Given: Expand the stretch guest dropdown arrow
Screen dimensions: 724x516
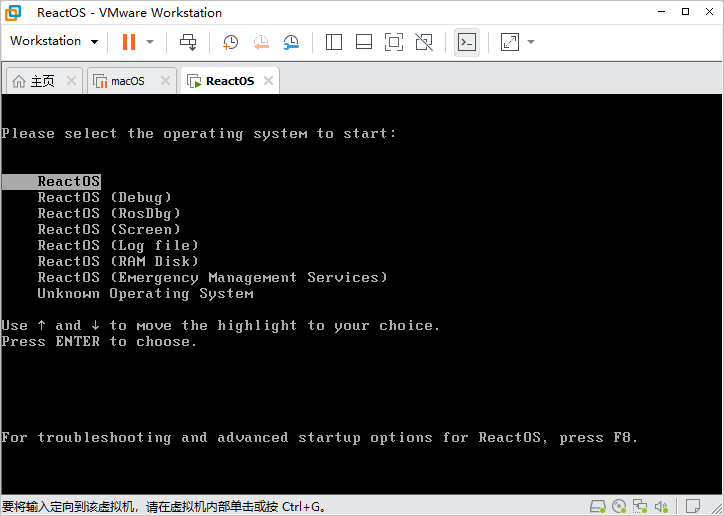Looking at the screenshot, I should click(x=531, y=42).
